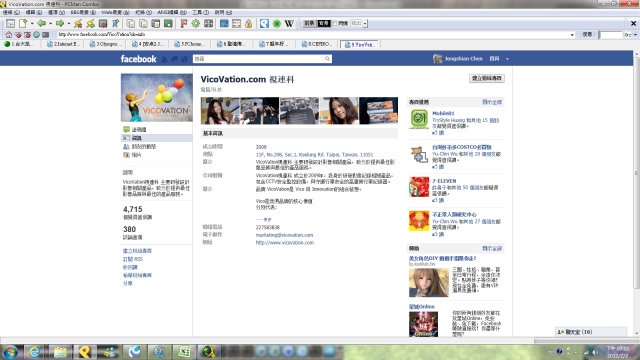Open Facebook notifications globe icon
Viewport: 640px width, 360px height.
click(x=184, y=59)
